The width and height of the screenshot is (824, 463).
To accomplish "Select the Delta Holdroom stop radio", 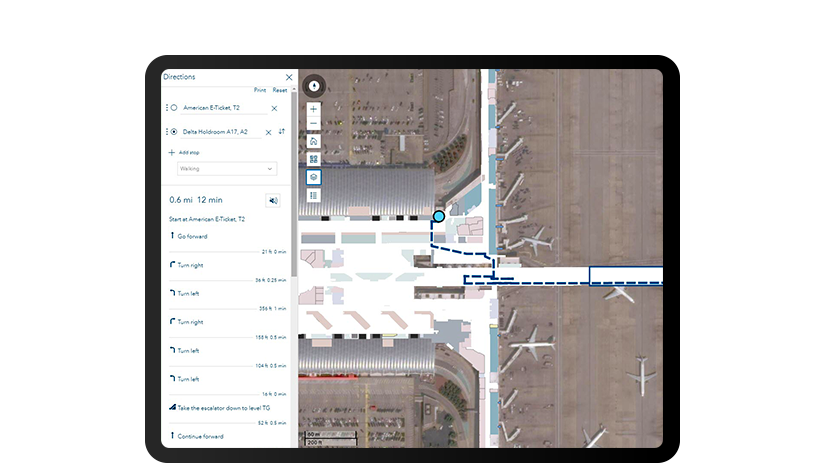I will 174,132.
